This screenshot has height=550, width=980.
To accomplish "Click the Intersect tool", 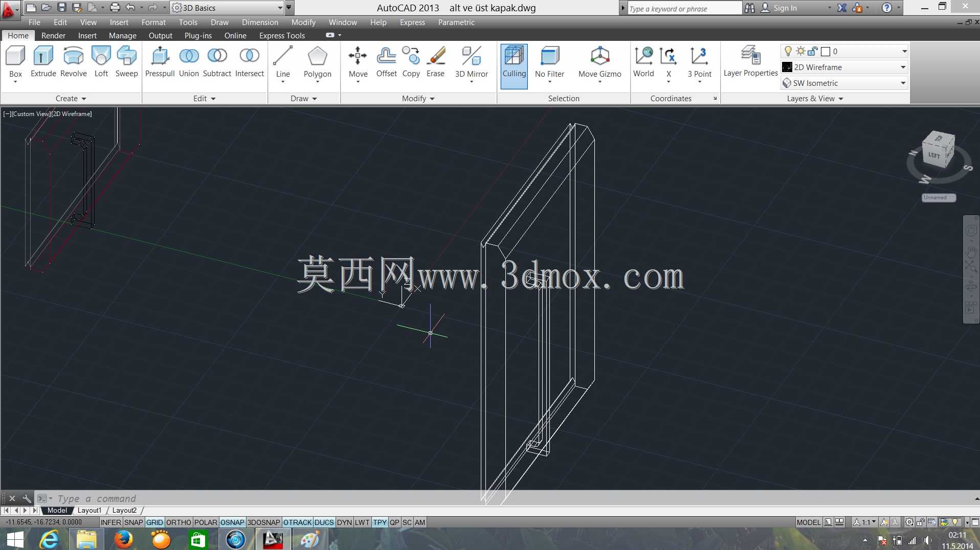I will coord(250,62).
